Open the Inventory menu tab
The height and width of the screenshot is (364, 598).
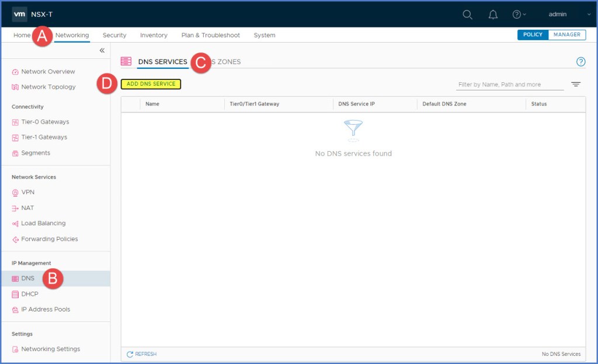pos(154,36)
